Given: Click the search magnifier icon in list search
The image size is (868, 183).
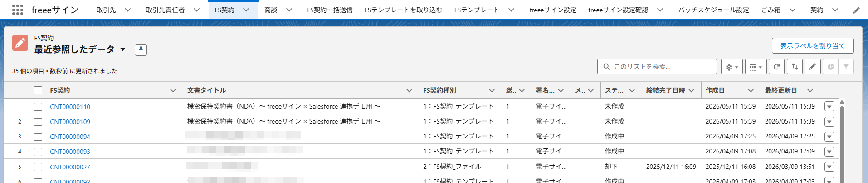Looking at the screenshot, I should point(606,67).
